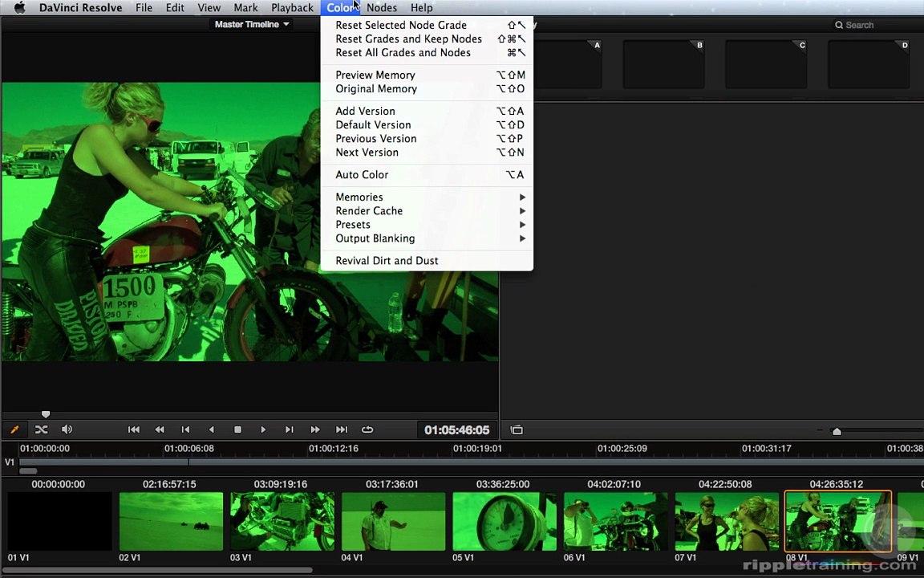Screen dimensions: 924x578
Task: Expand the Memories submenu
Action: (427, 197)
